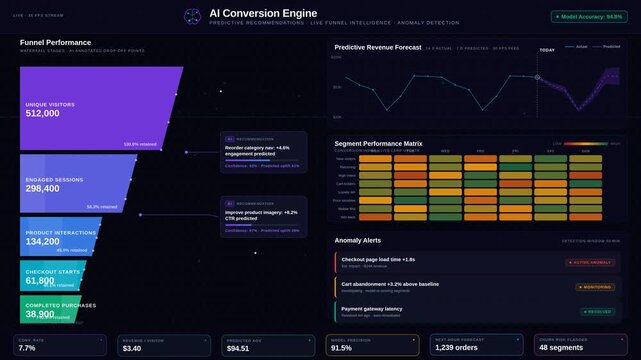The width and height of the screenshot is (641, 360).
Task: Click status dot in Next-Hour Forecast card
Action: (x=518, y=340)
